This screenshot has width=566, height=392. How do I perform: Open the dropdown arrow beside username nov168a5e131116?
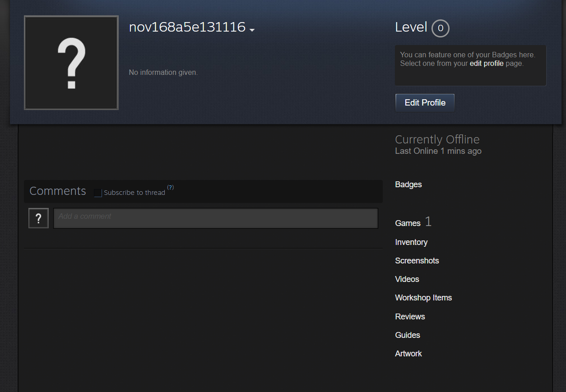coord(252,30)
